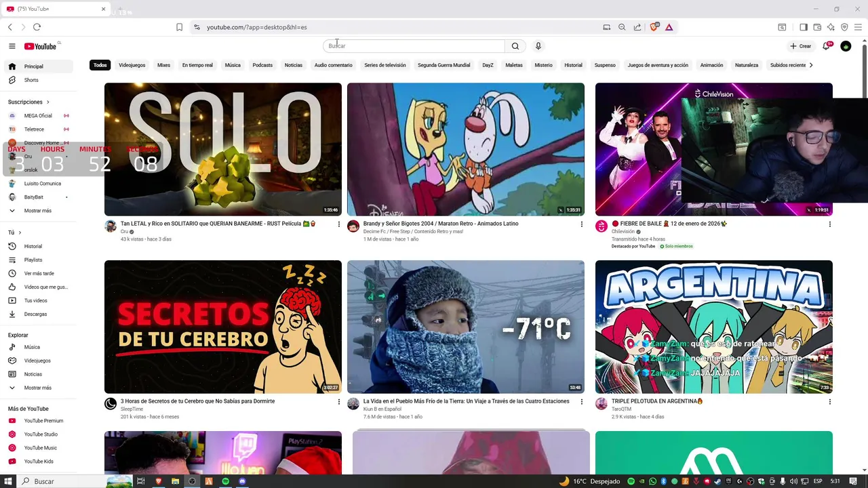
Task: Open Playlists in the sidebar
Action: [40, 260]
